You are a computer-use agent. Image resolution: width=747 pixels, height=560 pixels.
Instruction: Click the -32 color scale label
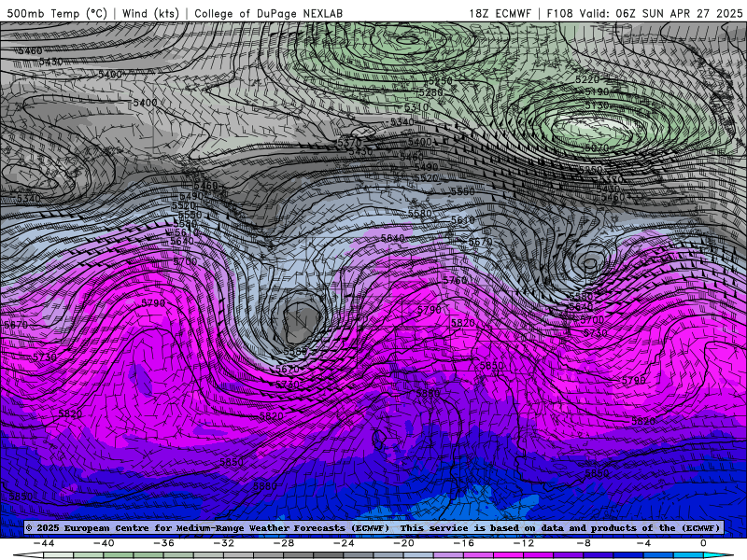pyautogui.click(x=224, y=543)
